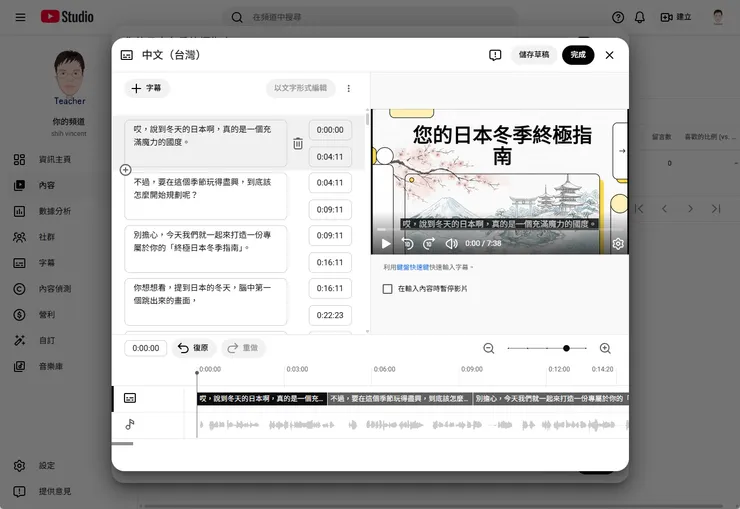The height and width of the screenshot is (509, 740).
Task: Skip forward 10 seconds in the video
Action: (429, 243)
